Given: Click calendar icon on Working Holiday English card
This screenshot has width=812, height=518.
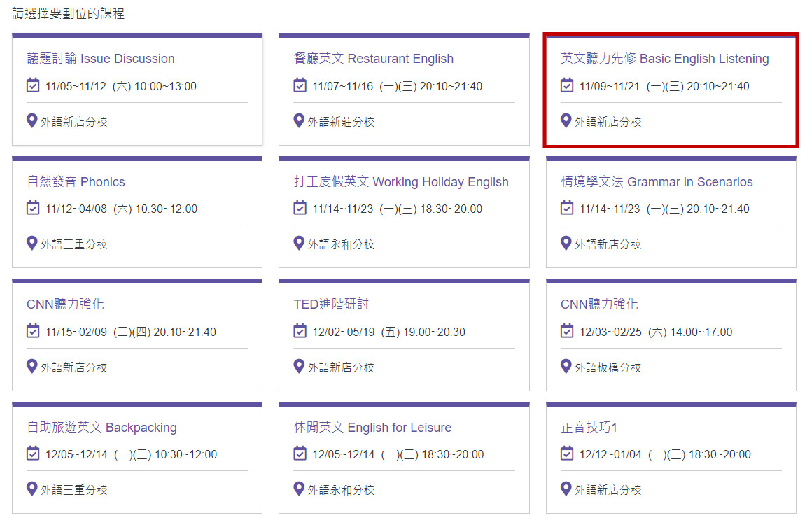Looking at the screenshot, I should tap(300, 208).
